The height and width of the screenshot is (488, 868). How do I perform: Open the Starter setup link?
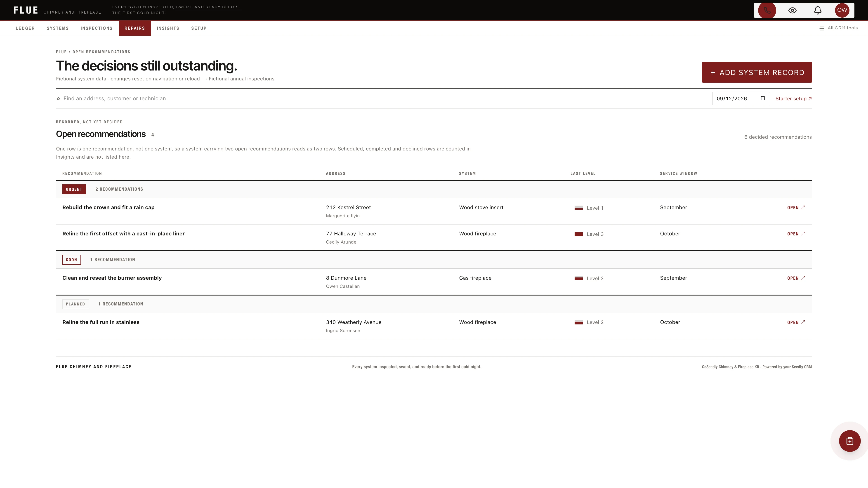pyautogui.click(x=794, y=99)
